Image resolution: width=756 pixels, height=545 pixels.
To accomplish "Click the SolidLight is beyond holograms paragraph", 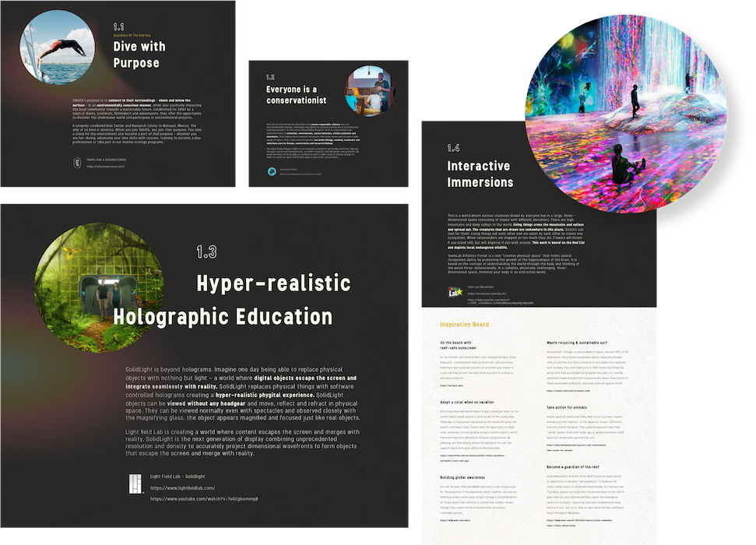I will [242, 393].
